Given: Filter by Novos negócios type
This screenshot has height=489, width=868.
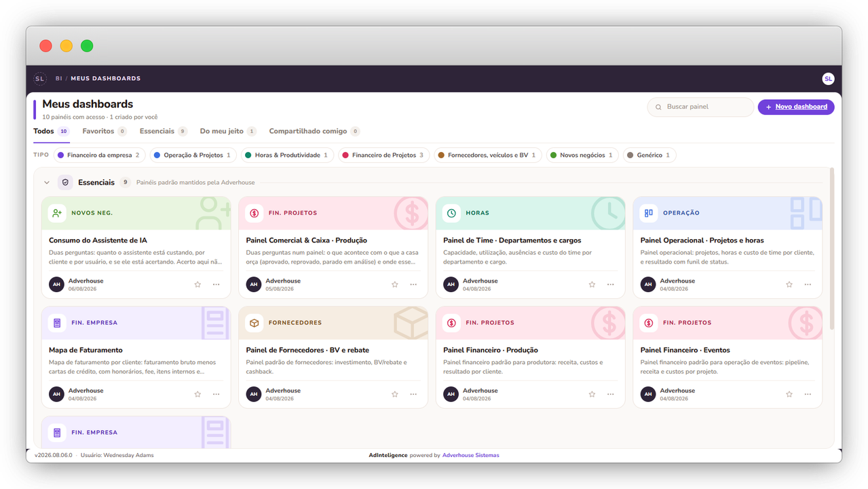Looking at the screenshot, I should tap(582, 156).
